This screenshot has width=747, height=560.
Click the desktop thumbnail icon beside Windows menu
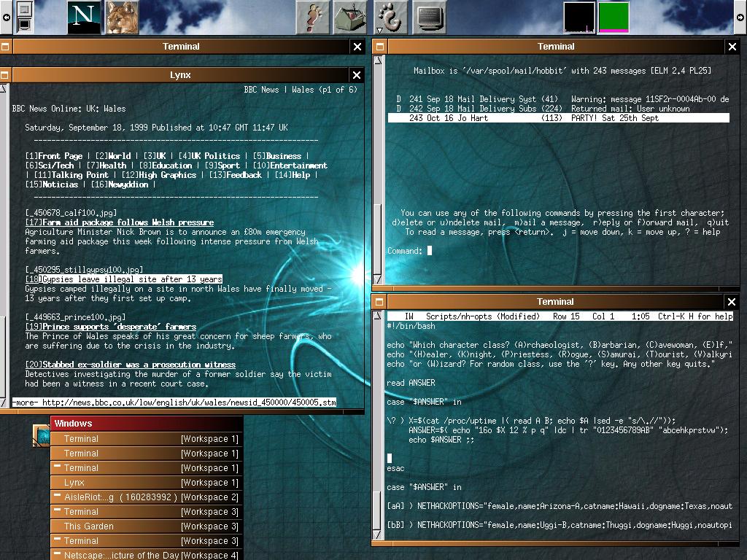click(41, 436)
